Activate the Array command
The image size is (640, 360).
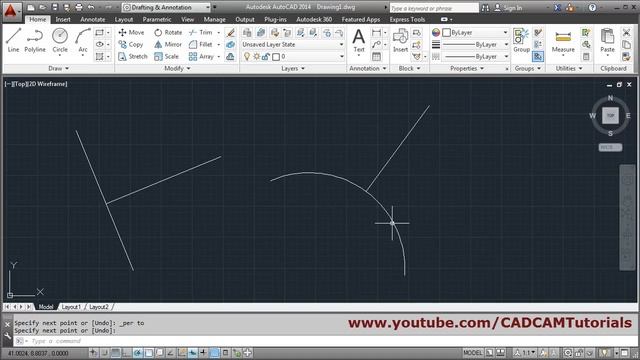(x=202, y=56)
